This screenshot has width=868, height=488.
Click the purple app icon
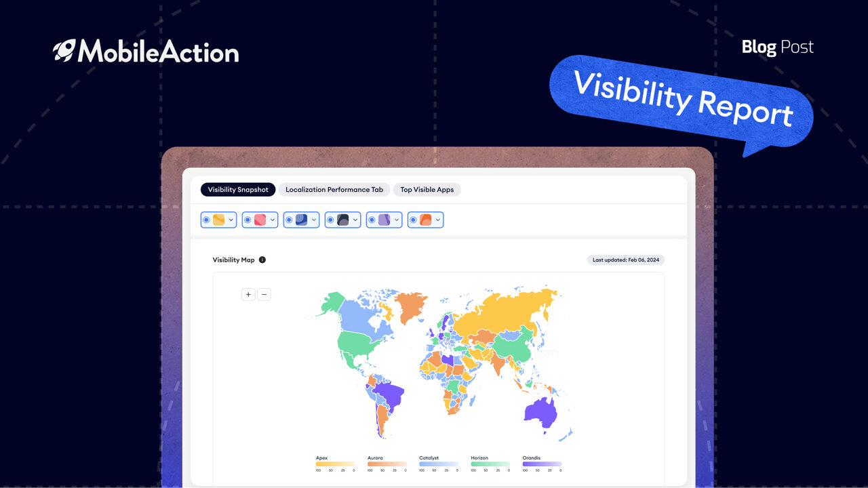384,220
